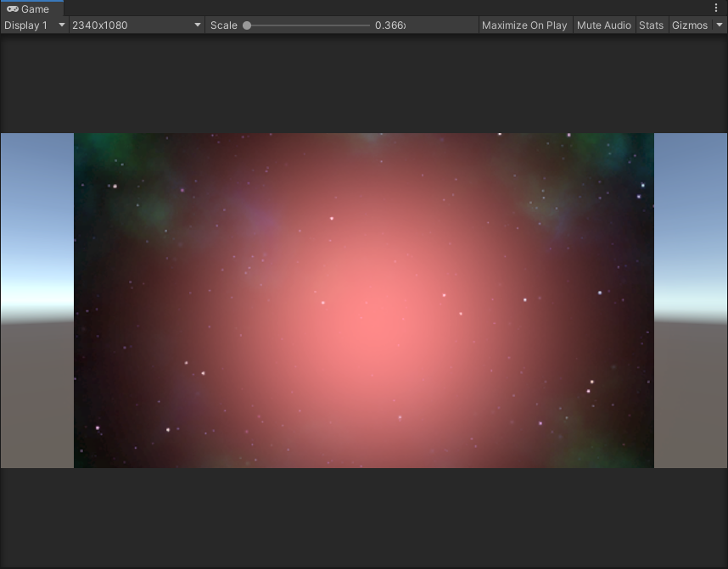Open the Game panel three-dot options menu
Image resolution: width=728 pixels, height=569 pixels.
pos(716,8)
